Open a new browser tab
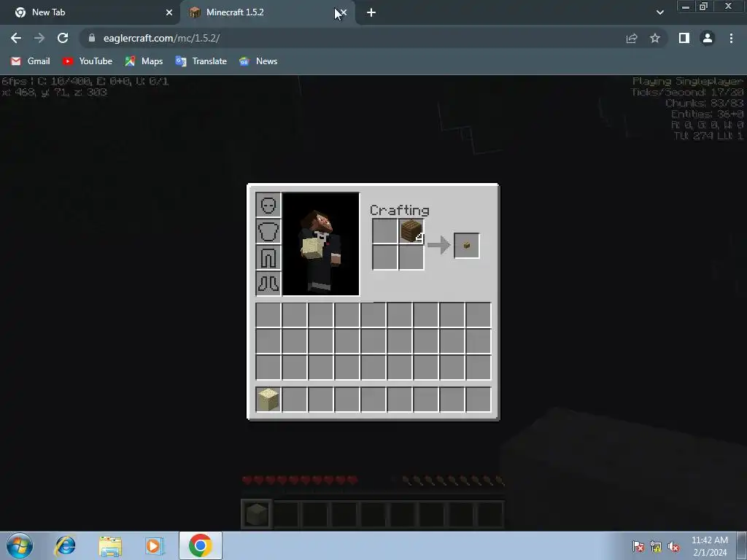Image resolution: width=747 pixels, height=560 pixels. (371, 13)
